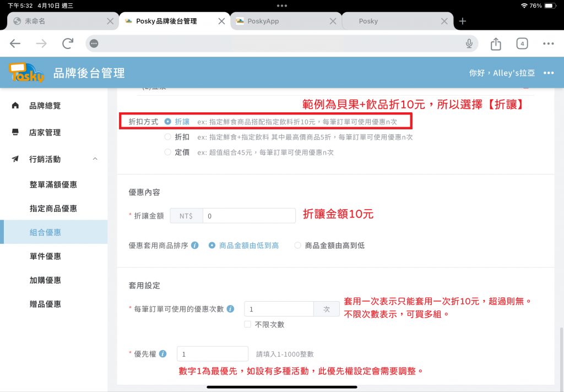Click the site info icon in address bar

point(94,43)
